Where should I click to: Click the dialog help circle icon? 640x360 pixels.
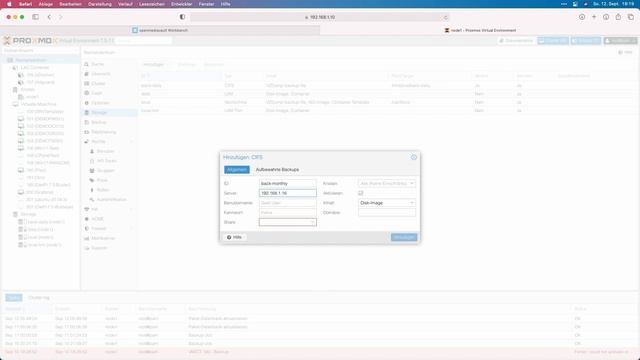pos(413,157)
